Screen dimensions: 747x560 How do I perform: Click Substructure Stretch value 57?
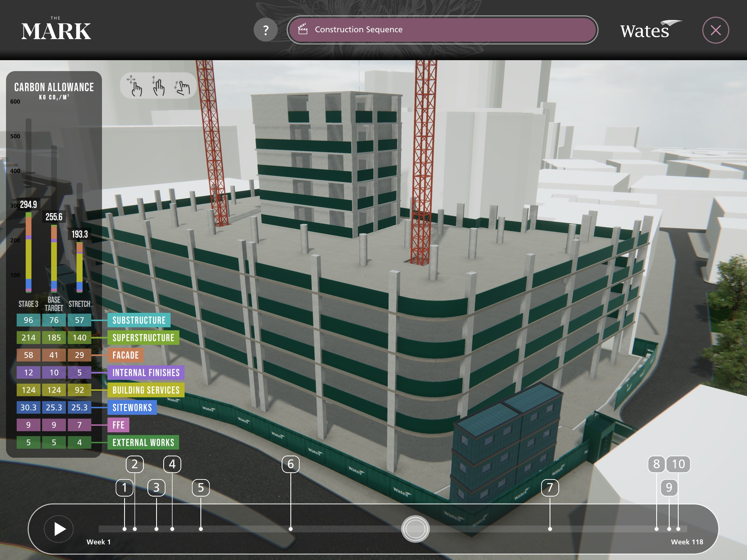click(79, 320)
